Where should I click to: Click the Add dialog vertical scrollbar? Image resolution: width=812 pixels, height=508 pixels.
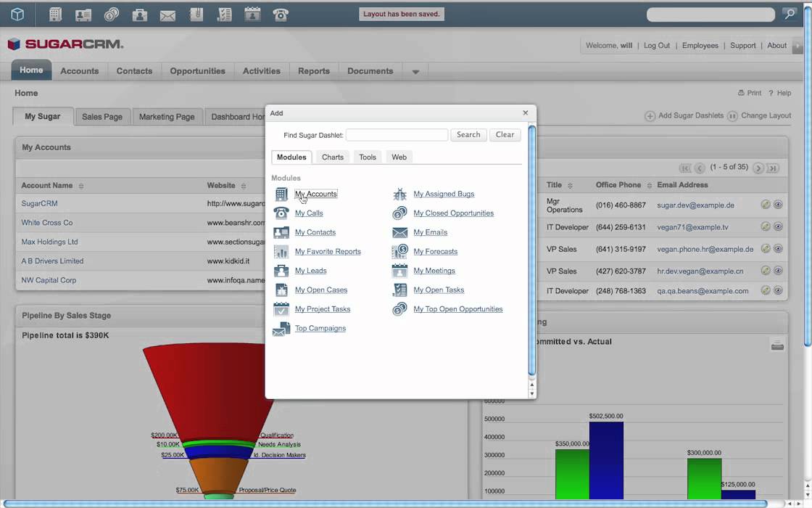tap(531, 250)
